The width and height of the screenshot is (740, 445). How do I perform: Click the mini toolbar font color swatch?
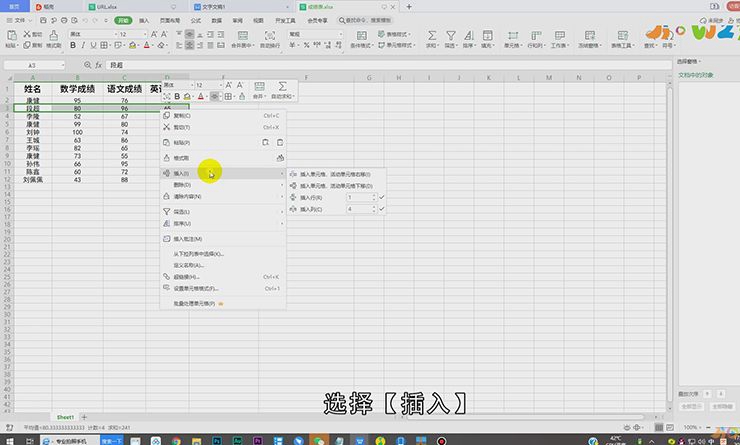coord(201,96)
